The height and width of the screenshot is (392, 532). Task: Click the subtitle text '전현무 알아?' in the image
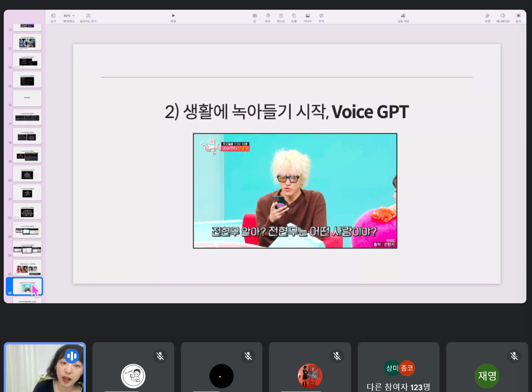239,231
